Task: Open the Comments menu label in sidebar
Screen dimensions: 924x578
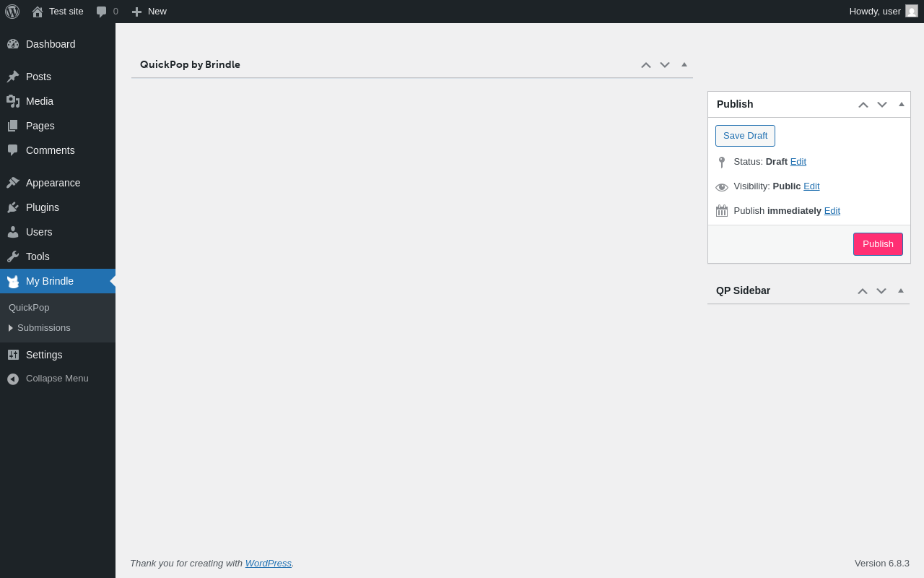Action: (x=51, y=150)
